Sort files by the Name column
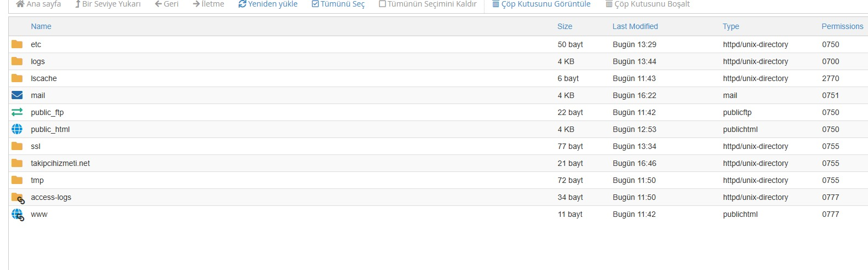 (41, 26)
